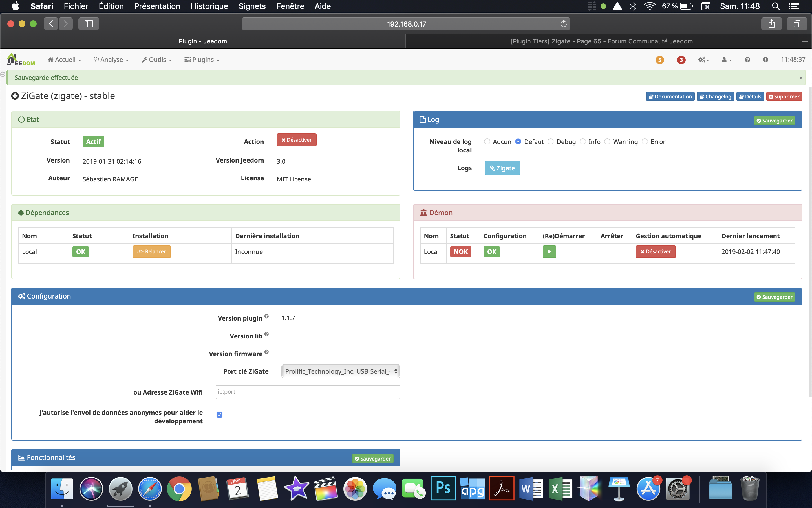Go forward in Safari history
812x508 pixels.
tap(66, 24)
